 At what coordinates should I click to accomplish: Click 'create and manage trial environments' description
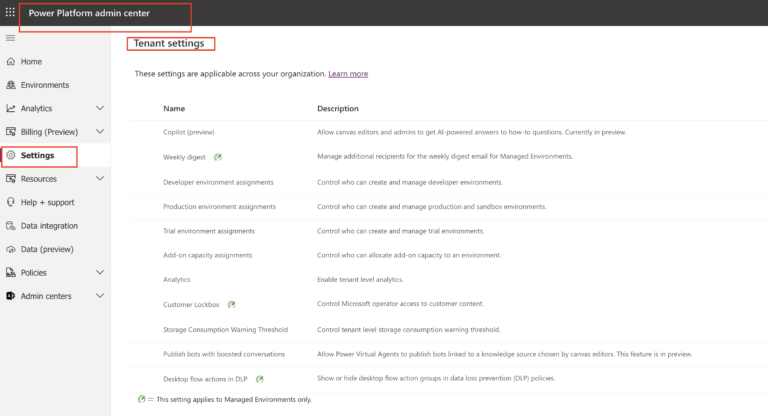coord(401,231)
